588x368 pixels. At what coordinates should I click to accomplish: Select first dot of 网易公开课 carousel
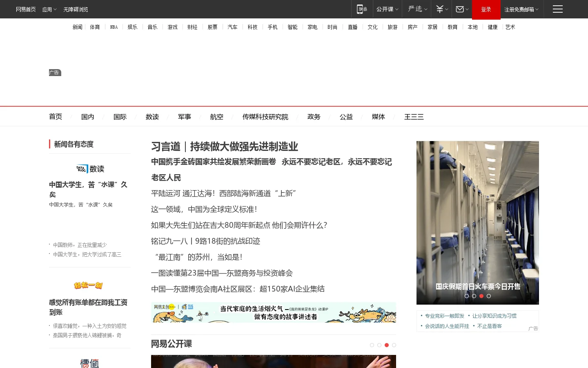[x=372, y=345]
